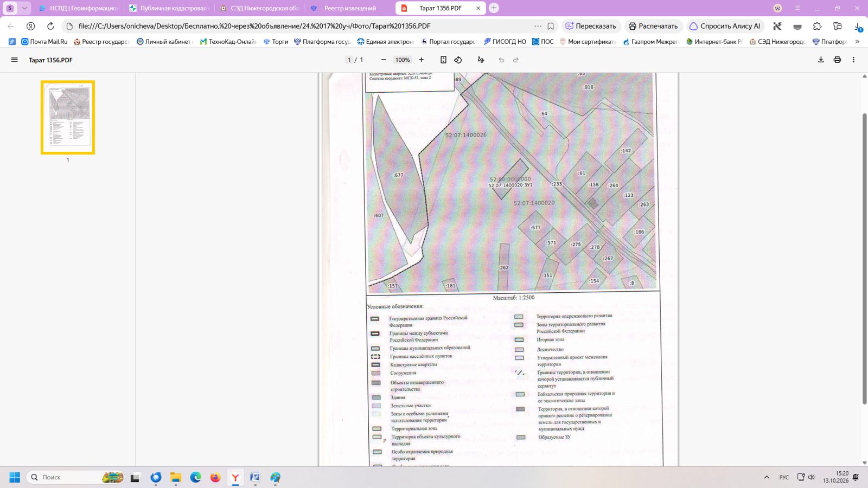
Task: Expand hidden bookmarks chevron
Action: 857,42
